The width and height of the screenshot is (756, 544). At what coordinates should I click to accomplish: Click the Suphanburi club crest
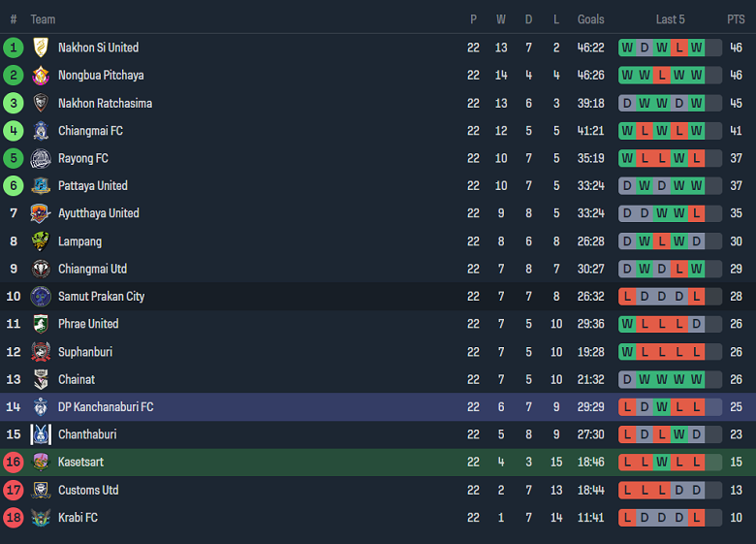(41, 352)
